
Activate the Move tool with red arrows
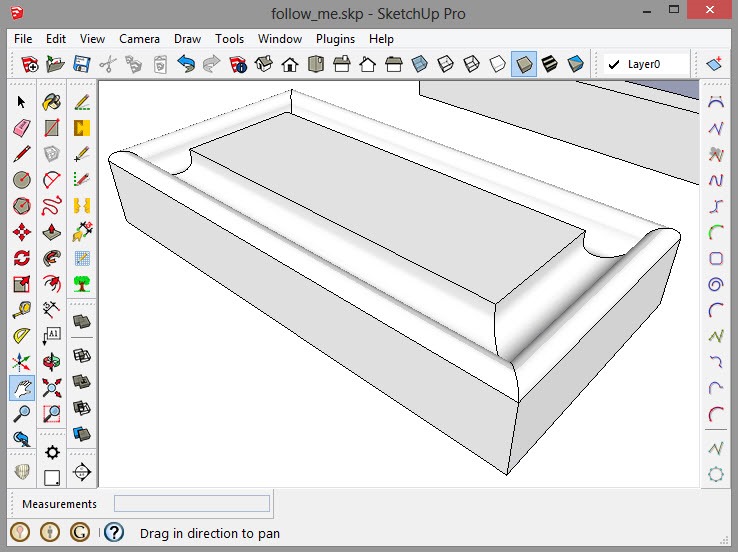(22, 232)
